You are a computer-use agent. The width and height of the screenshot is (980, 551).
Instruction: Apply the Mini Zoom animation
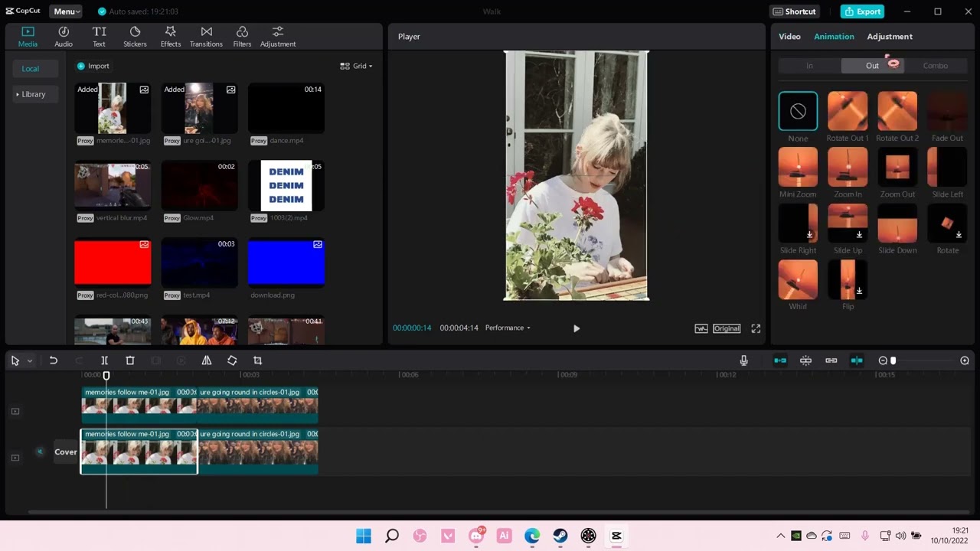pos(798,168)
